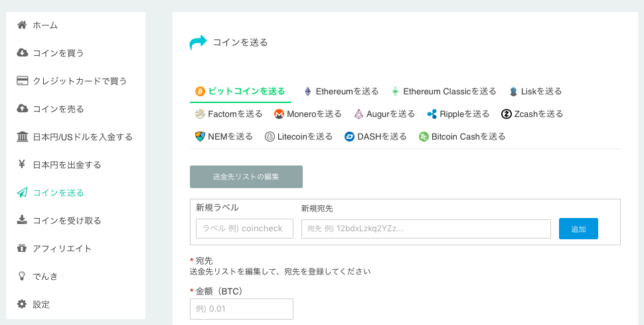Viewport: 644px width, 325px height.
Task: Click the Zcash coin icon
Action: [x=507, y=114]
